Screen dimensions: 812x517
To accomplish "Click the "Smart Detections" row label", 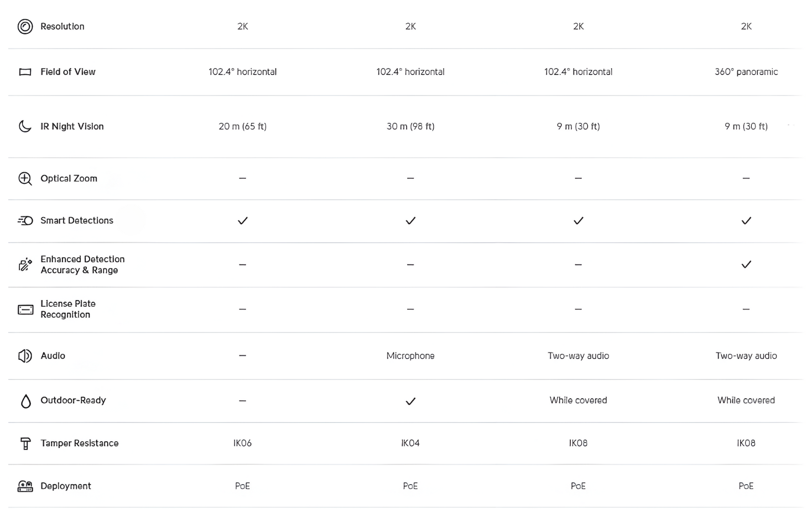I will [x=77, y=220].
